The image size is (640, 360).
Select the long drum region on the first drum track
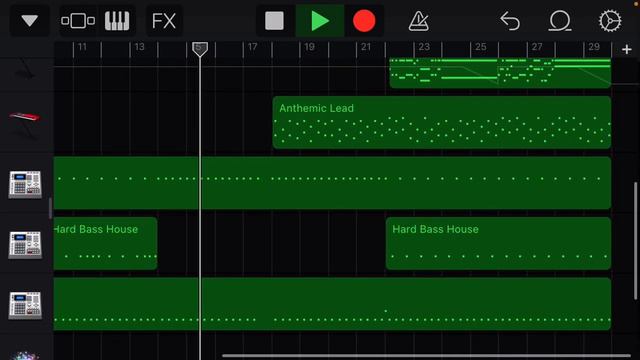pos(332,183)
